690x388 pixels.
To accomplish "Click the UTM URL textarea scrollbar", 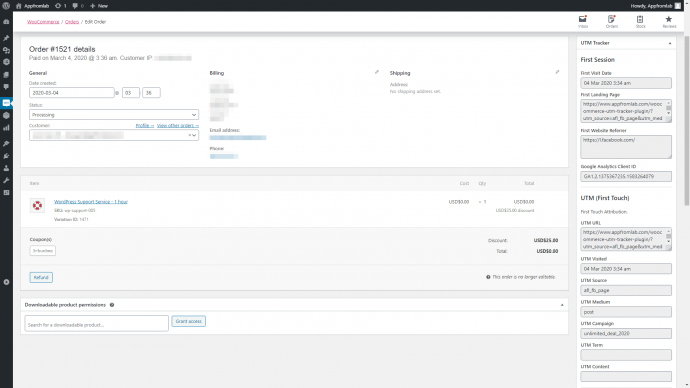I will point(668,237).
